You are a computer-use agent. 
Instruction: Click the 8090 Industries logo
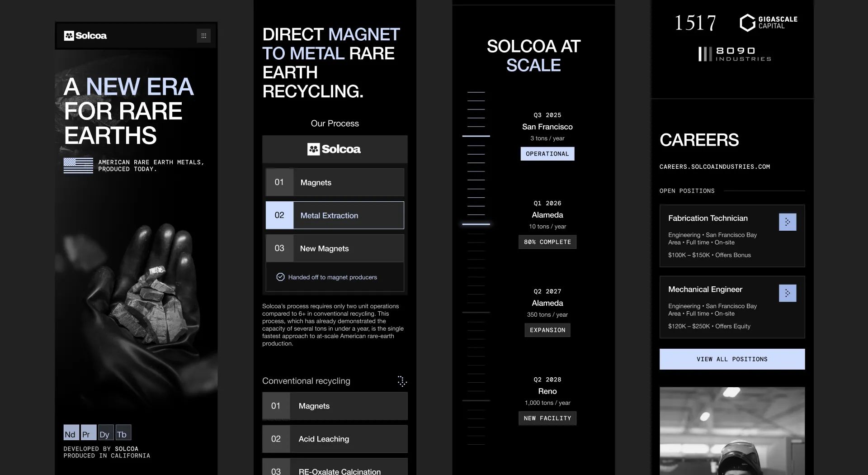pyautogui.click(x=735, y=54)
